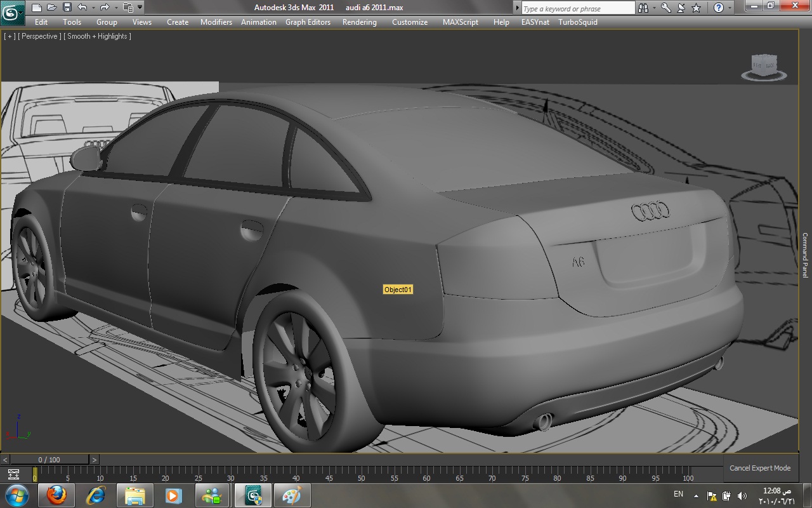Open Firefox from the taskbar
Screen dimensions: 812x508
56,495
